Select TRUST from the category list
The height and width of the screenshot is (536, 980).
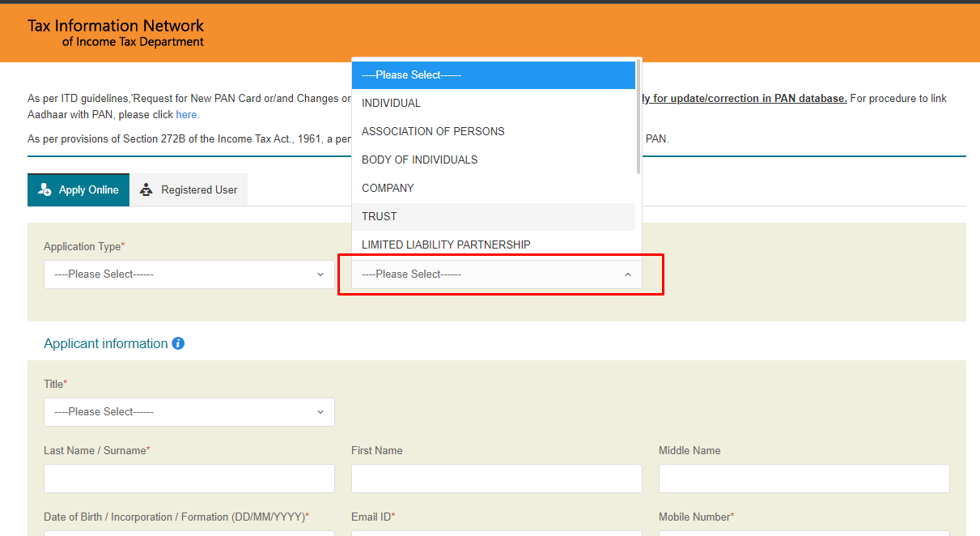click(379, 216)
